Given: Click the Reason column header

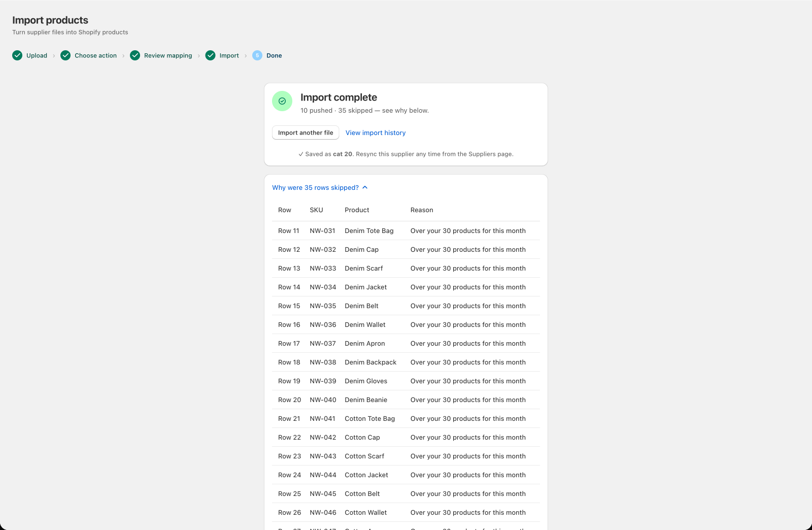Looking at the screenshot, I should pyautogui.click(x=422, y=210).
